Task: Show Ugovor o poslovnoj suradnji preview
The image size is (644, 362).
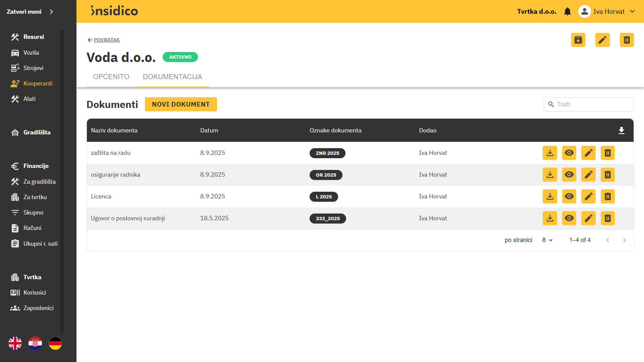Action: tap(569, 218)
